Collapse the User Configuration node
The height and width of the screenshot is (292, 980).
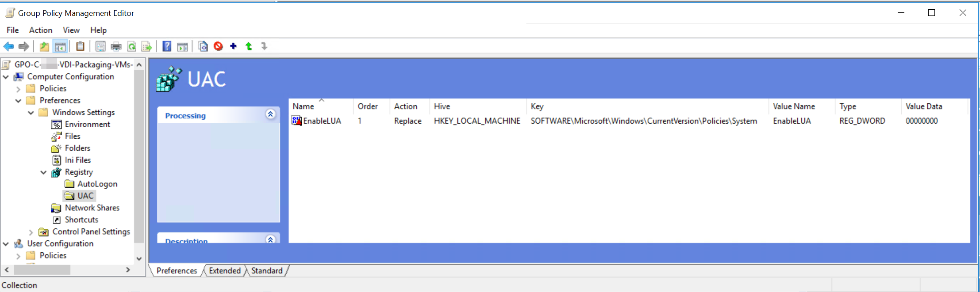pyautogui.click(x=6, y=244)
